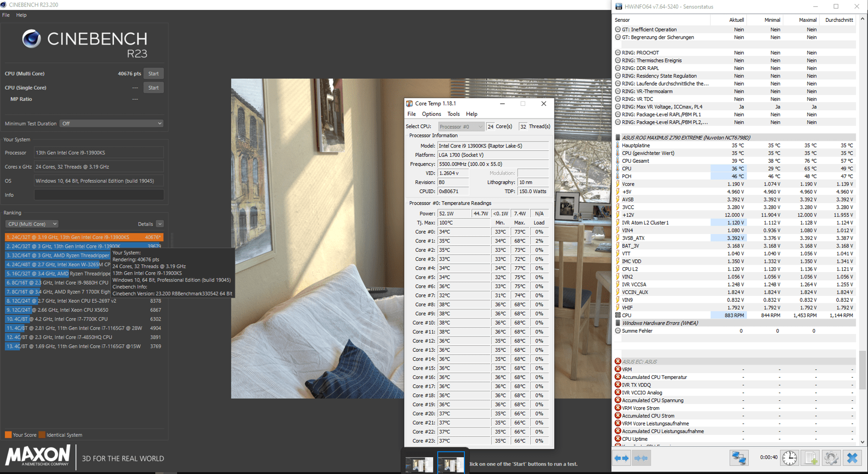Viewport: 868px width, 474px height.
Task: Select CPU Gesamt sensor row in HWiNFO
Action: (x=735, y=161)
